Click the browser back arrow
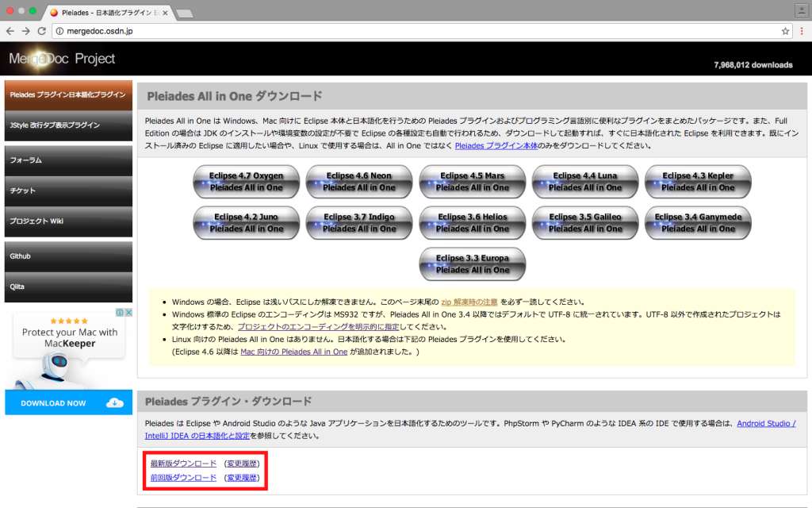The height and width of the screenshot is (508, 812). point(11,30)
